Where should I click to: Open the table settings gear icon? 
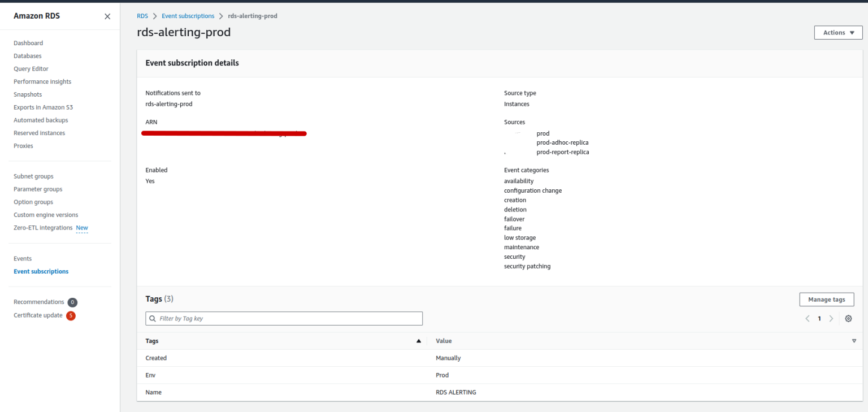coord(848,319)
